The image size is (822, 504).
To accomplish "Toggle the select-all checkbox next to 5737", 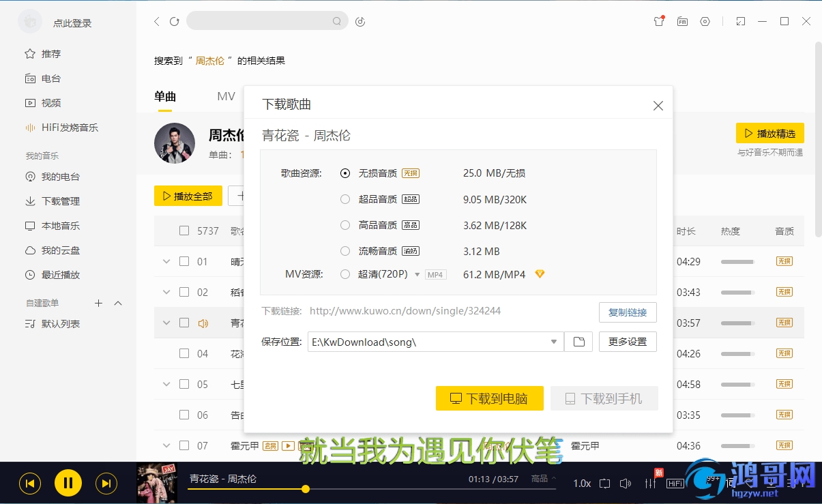I will [184, 231].
